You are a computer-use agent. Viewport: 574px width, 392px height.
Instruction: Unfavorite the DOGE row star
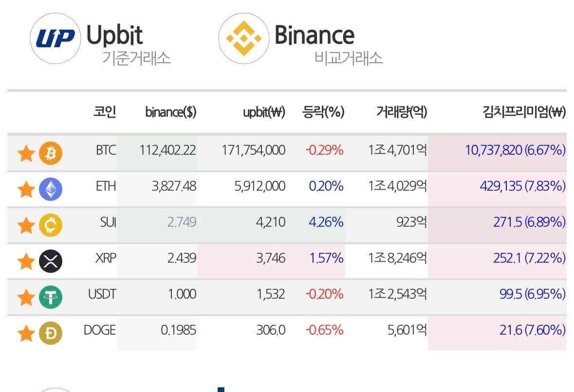pos(26,333)
